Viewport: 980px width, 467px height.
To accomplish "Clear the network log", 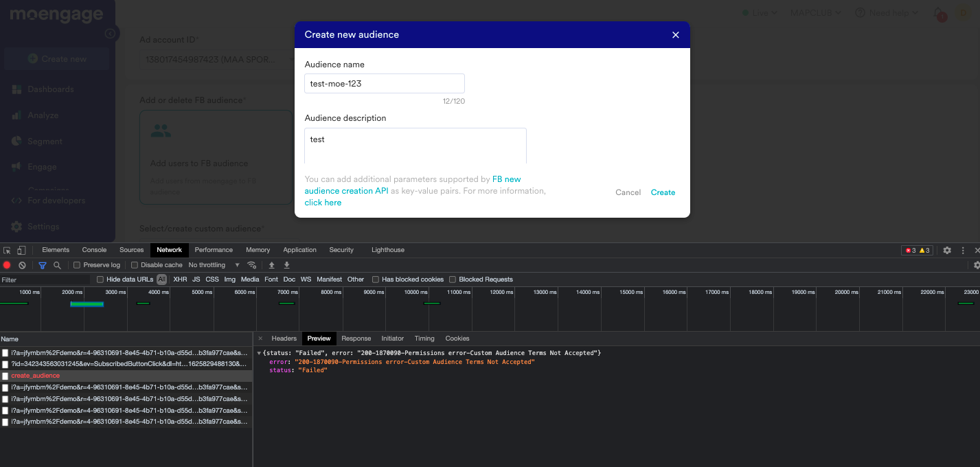I will click(22, 265).
